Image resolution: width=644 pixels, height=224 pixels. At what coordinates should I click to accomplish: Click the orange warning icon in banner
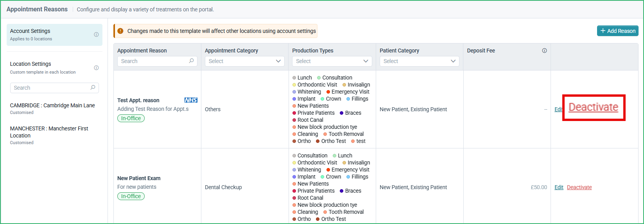(120, 31)
